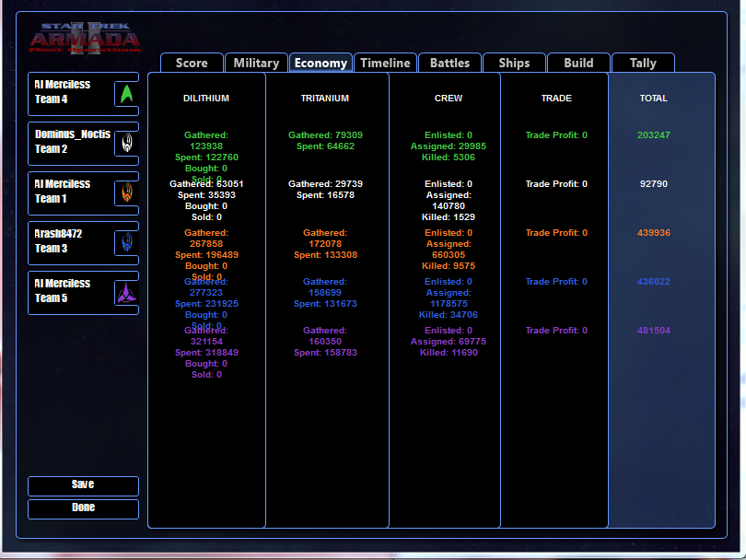Show the Tally tab
This screenshot has height=560, width=746.
[643, 63]
